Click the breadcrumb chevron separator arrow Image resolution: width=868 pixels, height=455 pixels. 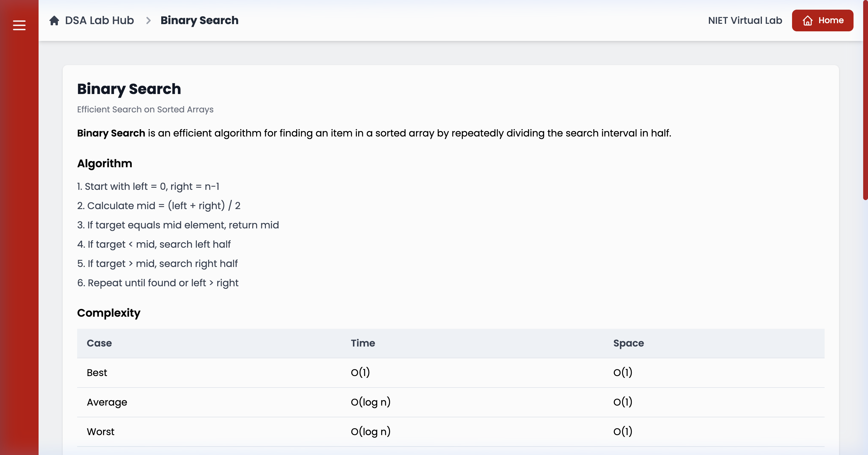coord(148,20)
